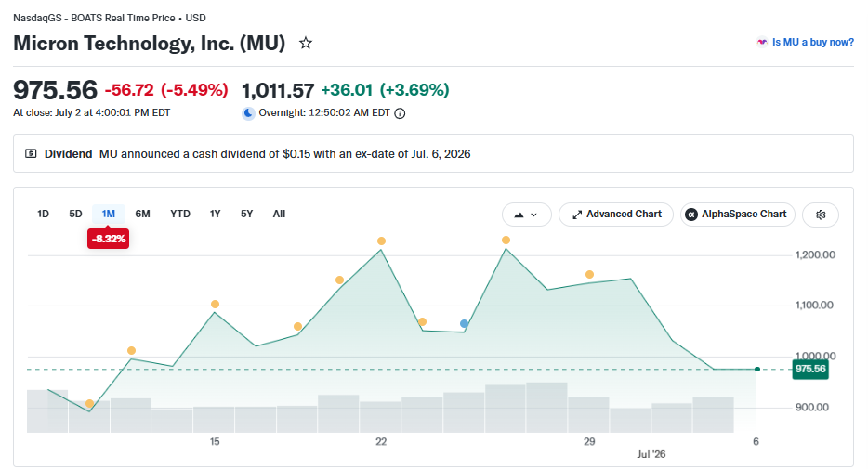This screenshot has height=469, width=868.
Task: Select the 6M time range
Action: [143, 214]
